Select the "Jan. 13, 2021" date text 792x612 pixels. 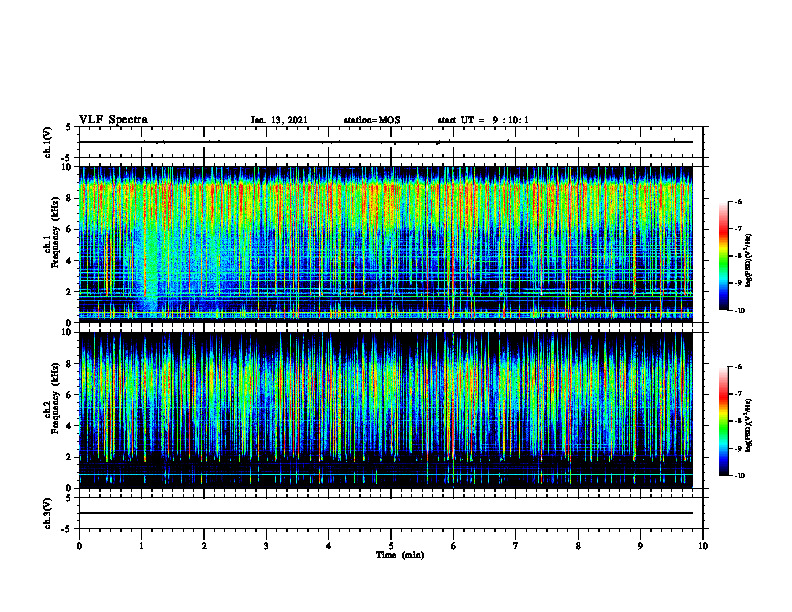[279, 120]
